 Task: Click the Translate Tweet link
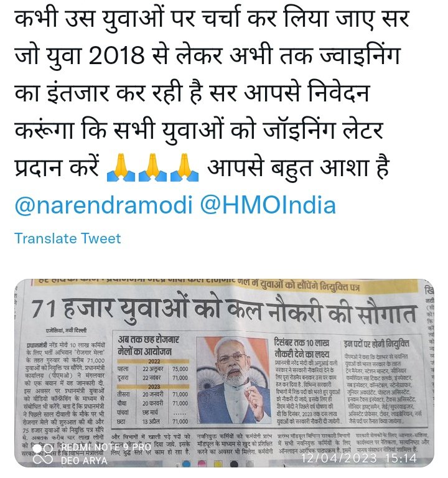[68, 238]
